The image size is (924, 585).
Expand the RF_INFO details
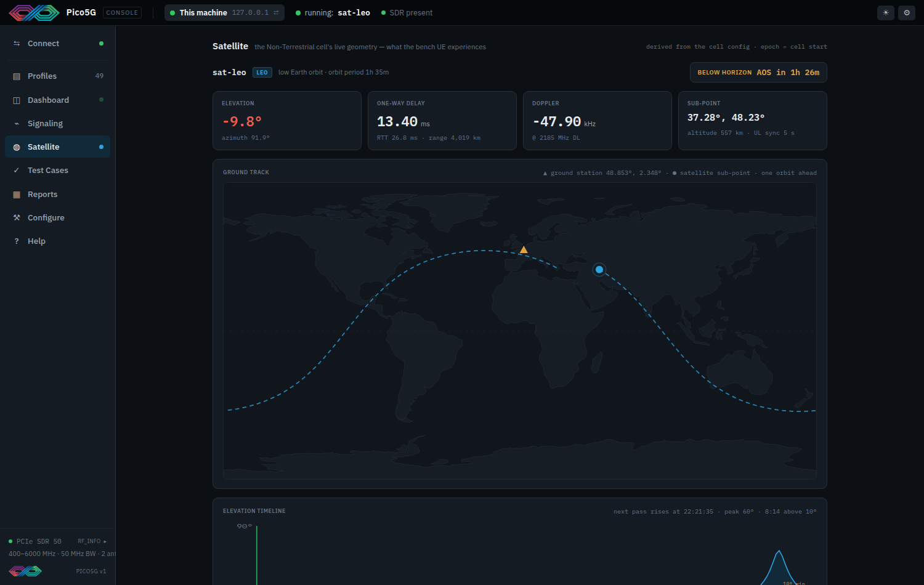point(92,541)
